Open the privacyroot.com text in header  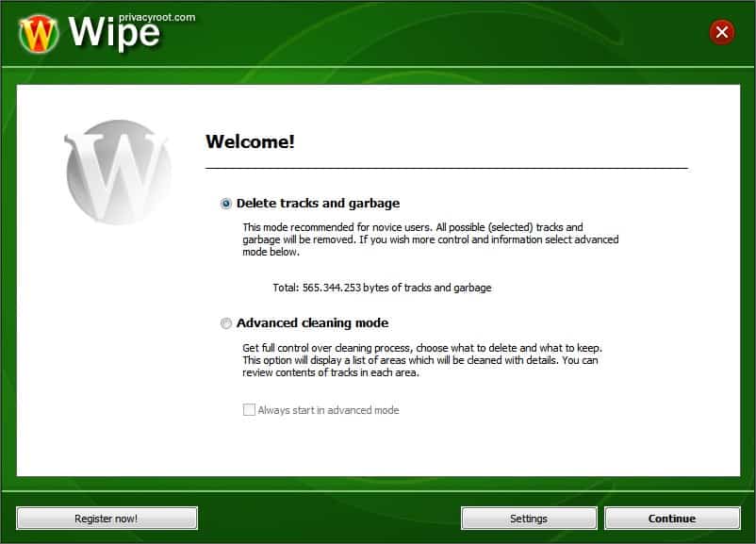157,17
